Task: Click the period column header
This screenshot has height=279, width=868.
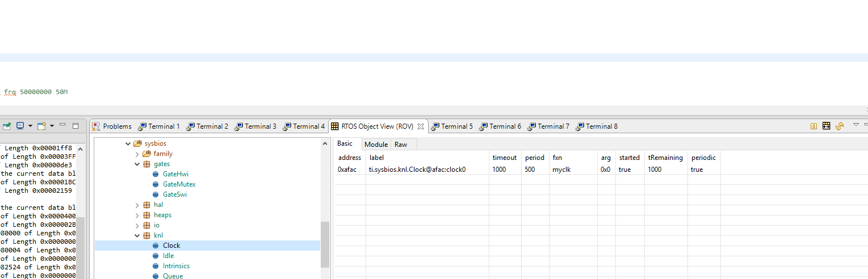Action: [x=535, y=158]
